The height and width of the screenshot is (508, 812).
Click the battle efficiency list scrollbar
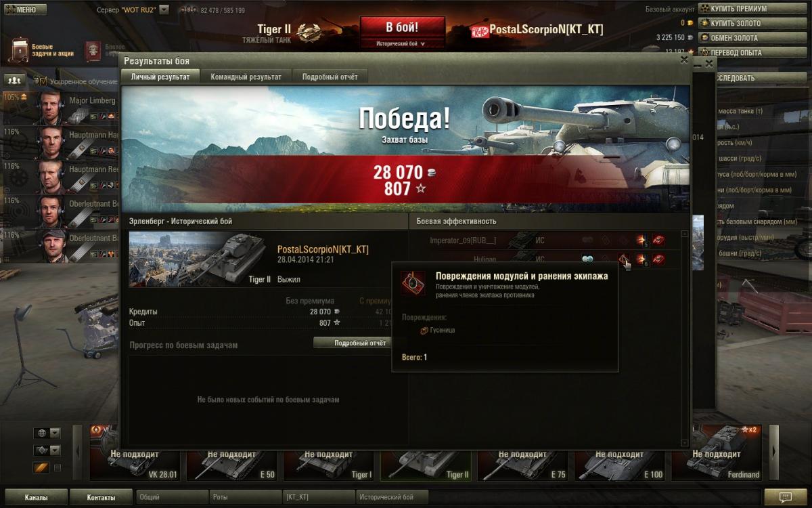684,336
